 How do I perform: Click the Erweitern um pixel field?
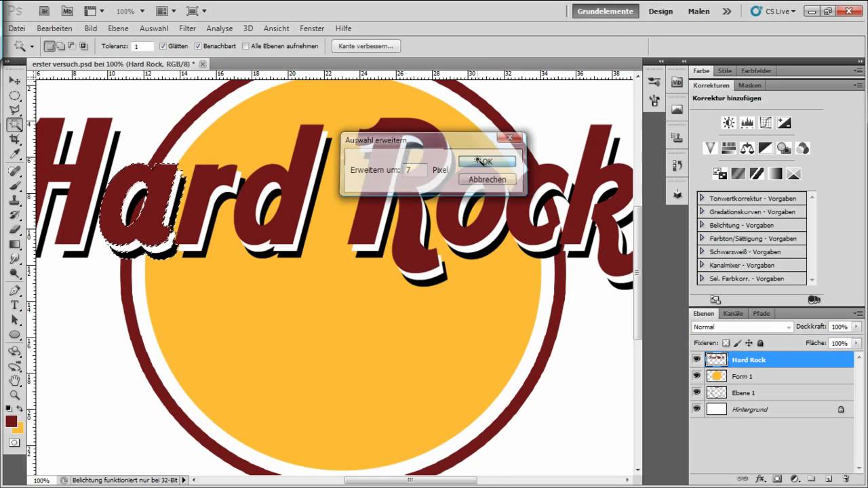click(415, 169)
